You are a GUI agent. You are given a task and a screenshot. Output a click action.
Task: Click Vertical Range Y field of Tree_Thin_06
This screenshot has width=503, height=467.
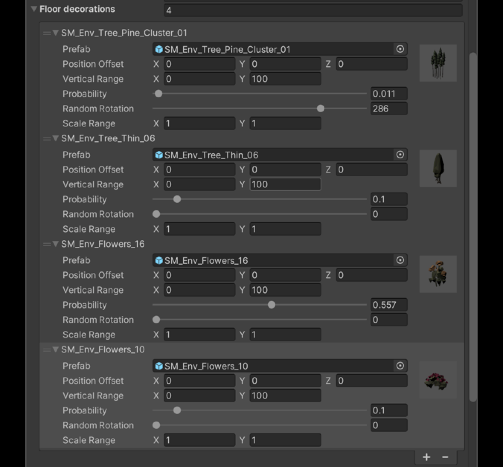click(285, 184)
